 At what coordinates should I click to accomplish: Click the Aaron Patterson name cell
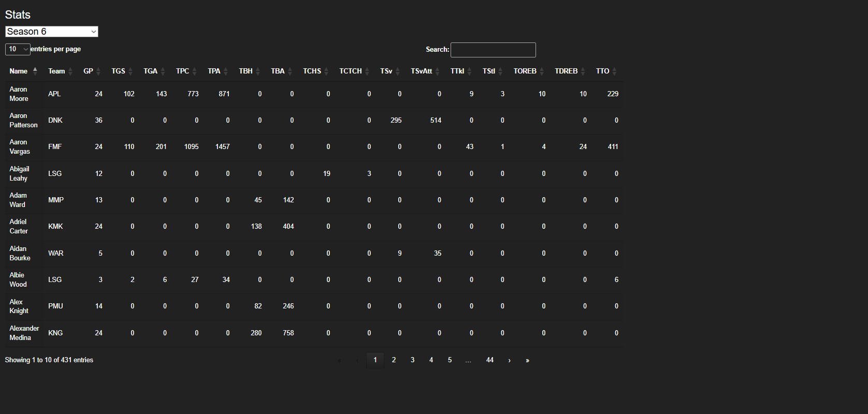[24, 120]
